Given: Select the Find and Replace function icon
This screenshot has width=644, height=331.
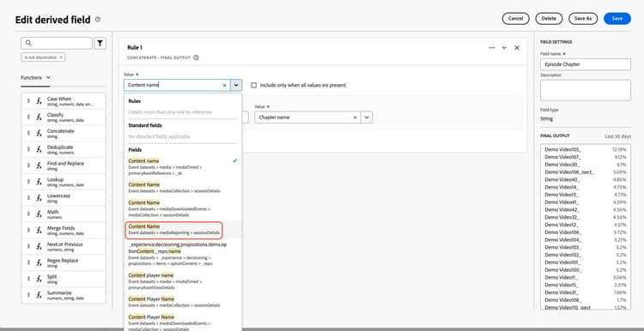Looking at the screenshot, I should pos(39,165).
